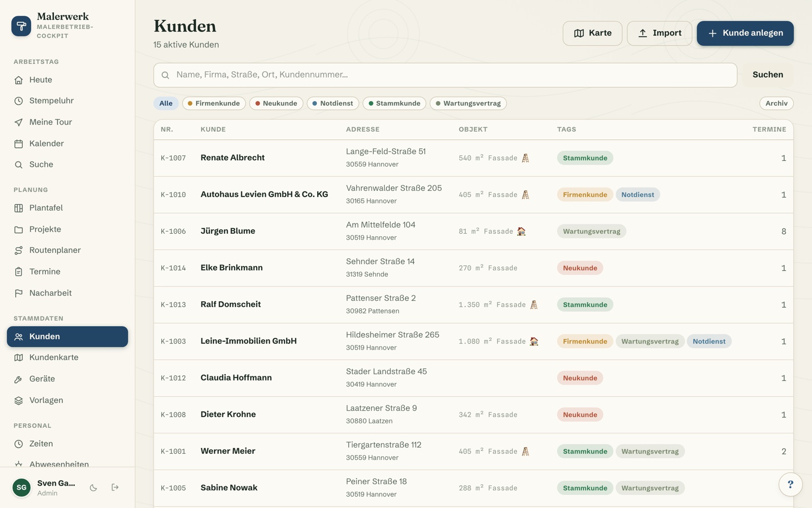Click the Stammkunde tag in Werner Meier's row
This screenshot has height=508, width=812.
click(585, 451)
